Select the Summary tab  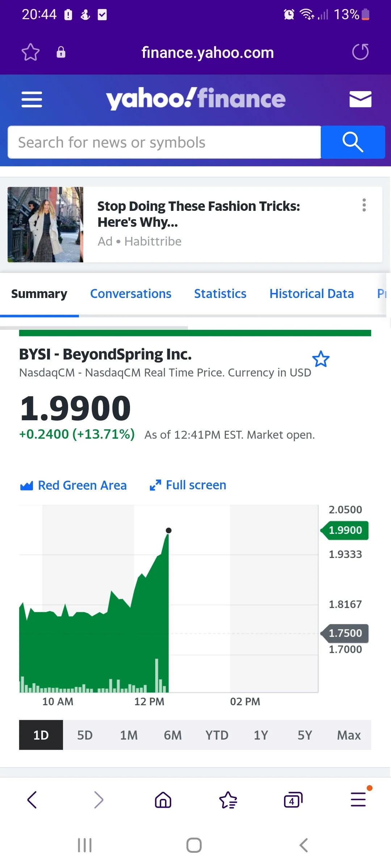point(39,294)
